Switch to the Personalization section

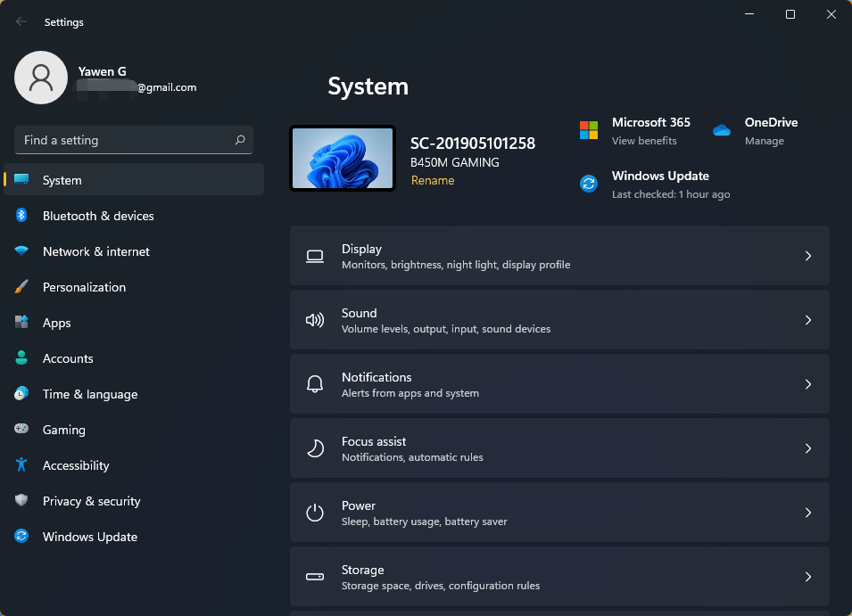click(x=84, y=287)
